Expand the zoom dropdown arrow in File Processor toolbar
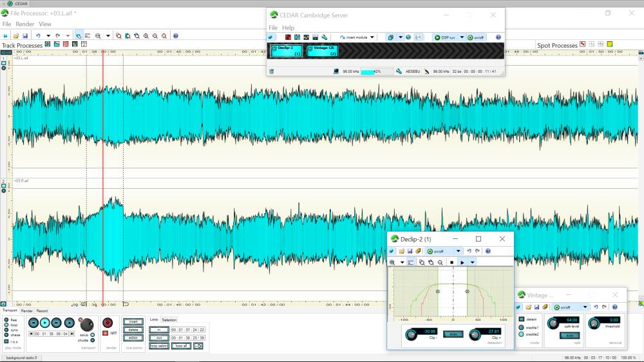This screenshot has width=644, height=362. (x=108, y=35)
